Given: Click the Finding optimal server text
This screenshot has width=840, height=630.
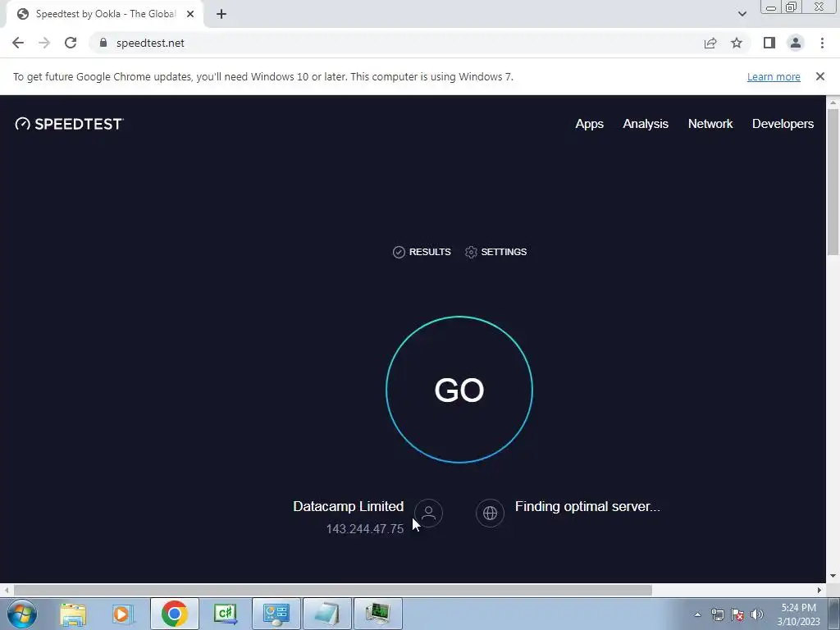Looking at the screenshot, I should [587, 506].
